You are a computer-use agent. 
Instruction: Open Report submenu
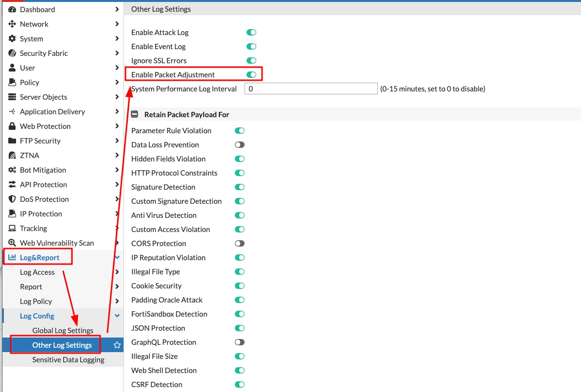[63, 287]
